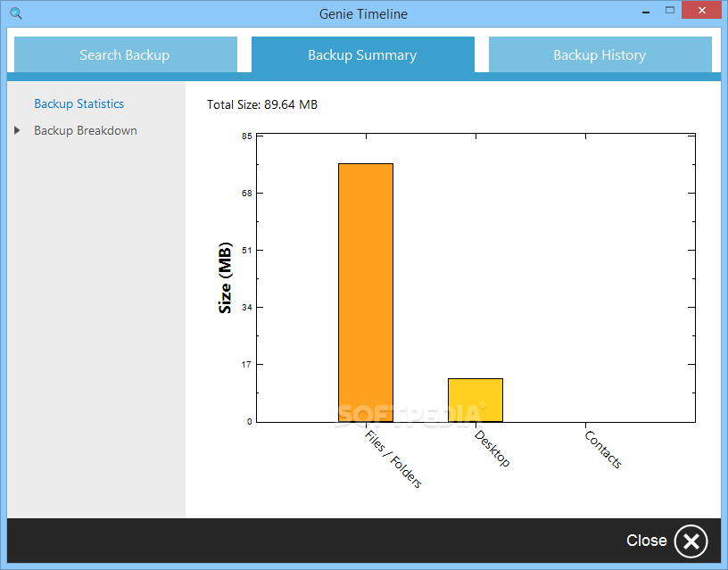Click the Close label in bottom bar
This screenshot has height=570, width=728.
(x=646, y=541)
